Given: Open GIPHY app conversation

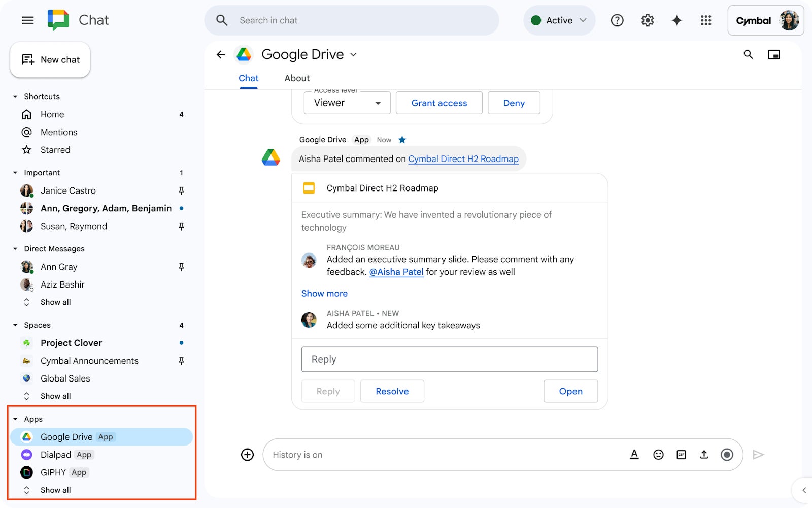Looking at the screenshot, I should (x=101, y=472).
